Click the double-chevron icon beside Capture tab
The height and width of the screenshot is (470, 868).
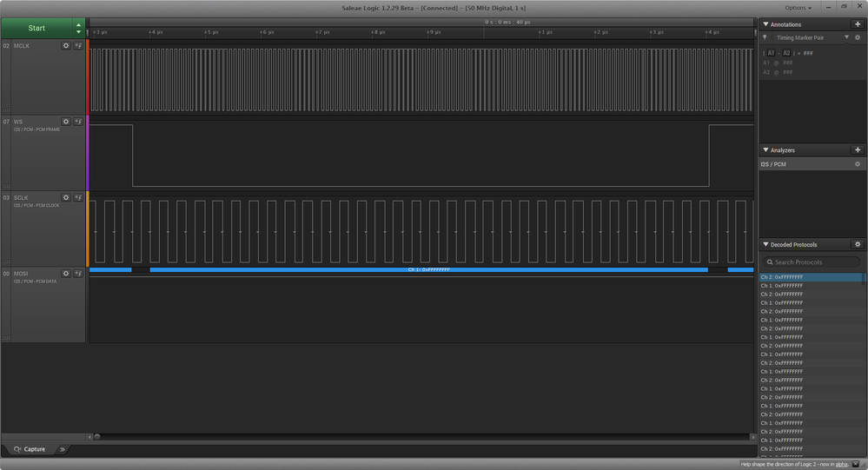(63, 449)
